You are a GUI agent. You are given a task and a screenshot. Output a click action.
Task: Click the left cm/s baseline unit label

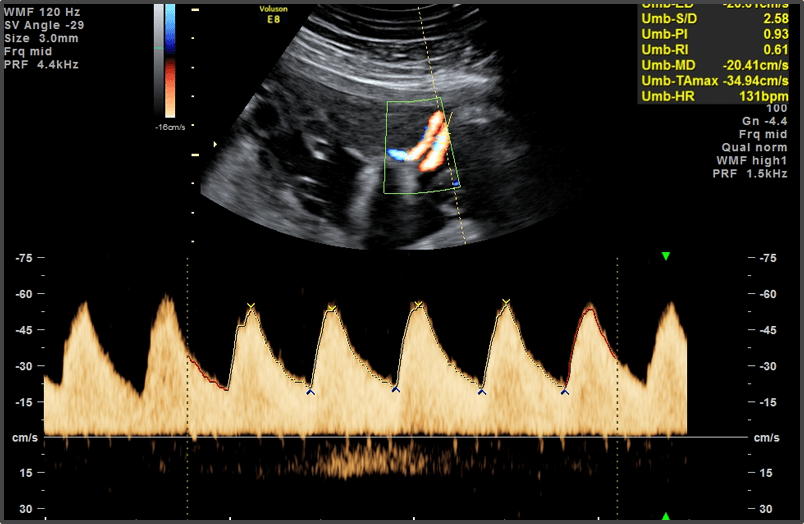[25, 438]
